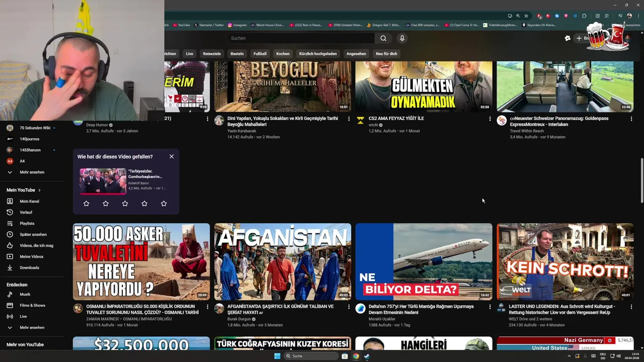Open Burak Durgun channel link
The height and width of the screenshot is (362, 644).
(x=239, y=319)
